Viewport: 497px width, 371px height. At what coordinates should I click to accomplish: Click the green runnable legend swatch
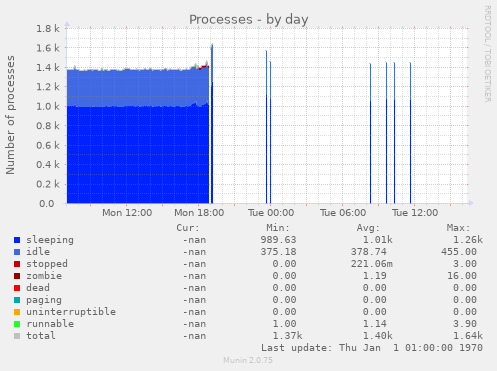tap(17, 324)
